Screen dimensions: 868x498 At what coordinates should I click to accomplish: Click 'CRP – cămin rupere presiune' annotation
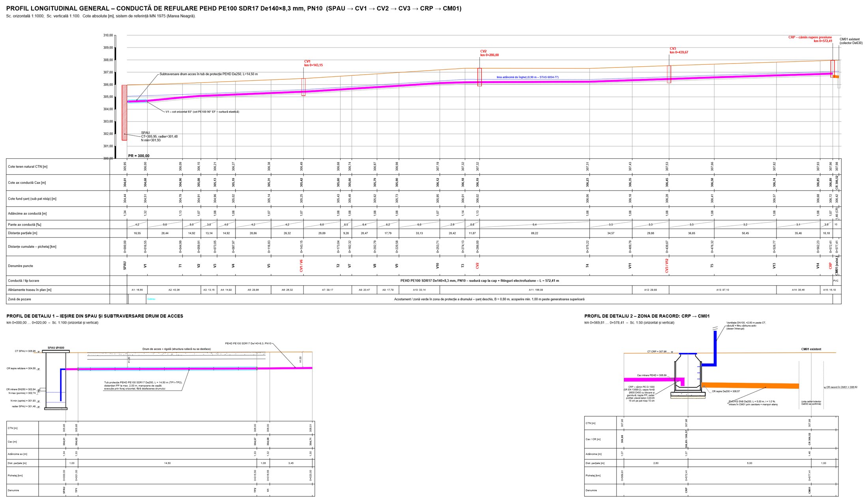(810, 39)
